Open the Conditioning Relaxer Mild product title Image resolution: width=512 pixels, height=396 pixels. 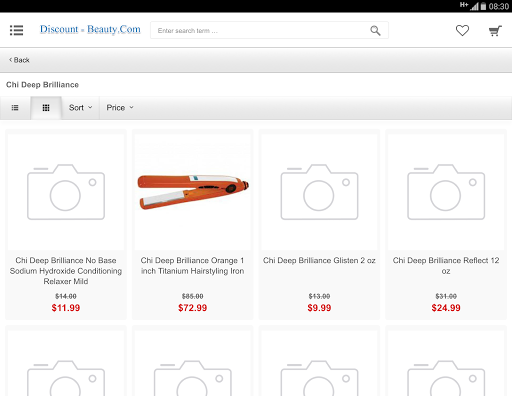tap(66, 271)
